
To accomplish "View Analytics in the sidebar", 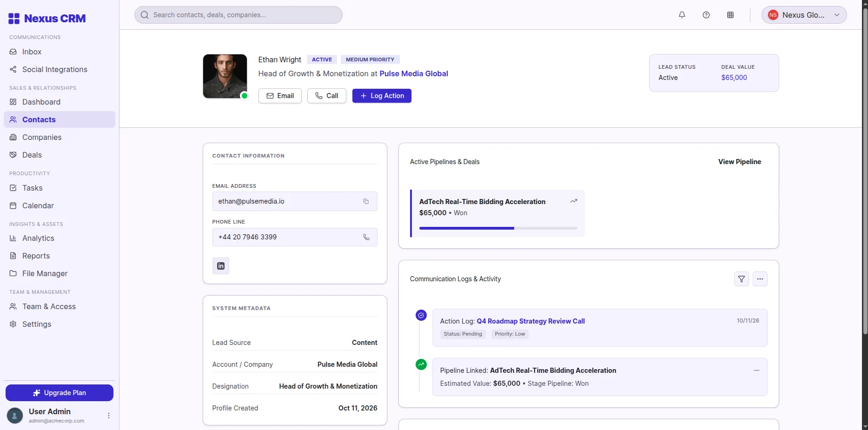I will [60, 238].
